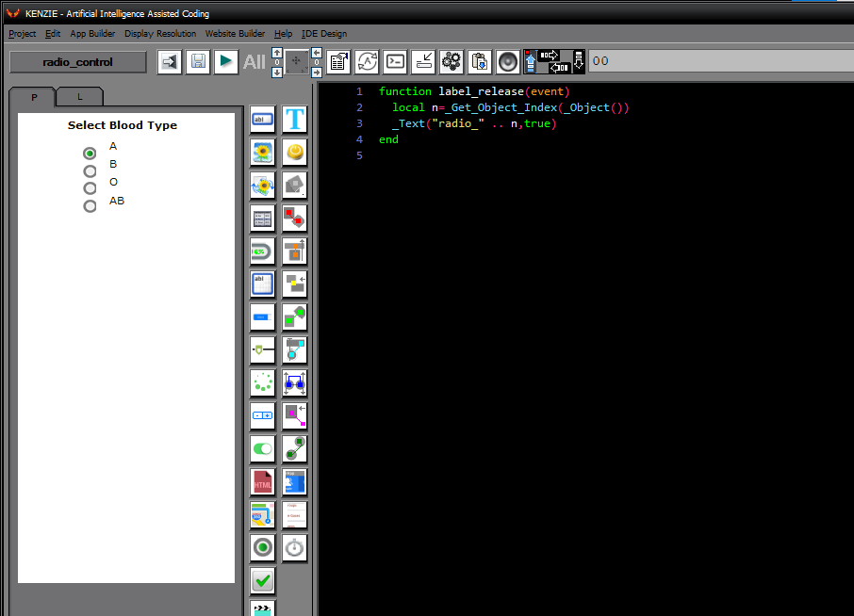This screenshot has height=616, width=854.
Task: Add the green dotted spinner widget
Action: pos(263,383)
